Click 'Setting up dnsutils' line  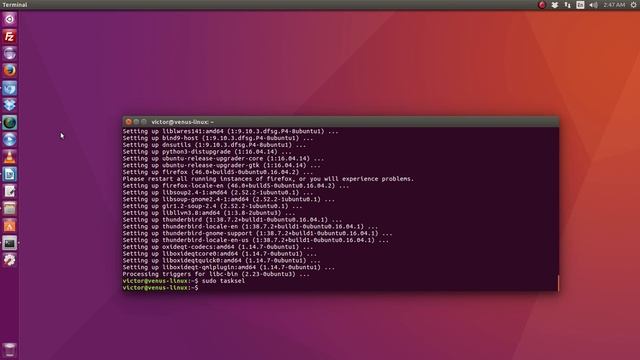pyautogui.click(x=214, y=145)
